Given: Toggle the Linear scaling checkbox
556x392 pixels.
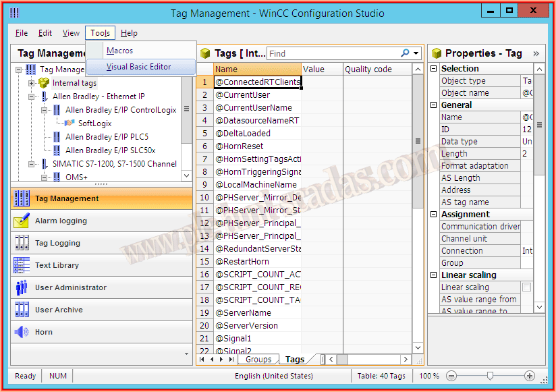Looking at the screenshot, I should [526, 287].
